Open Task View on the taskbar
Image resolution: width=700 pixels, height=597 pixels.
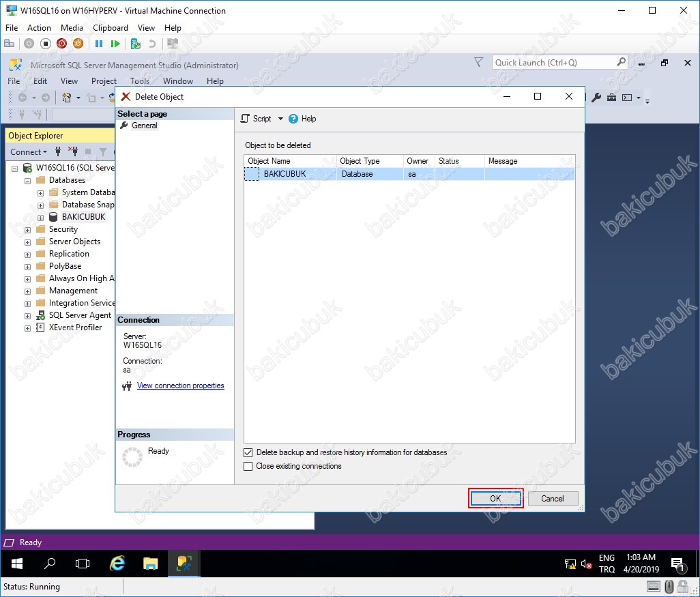[x=83, y=564]
